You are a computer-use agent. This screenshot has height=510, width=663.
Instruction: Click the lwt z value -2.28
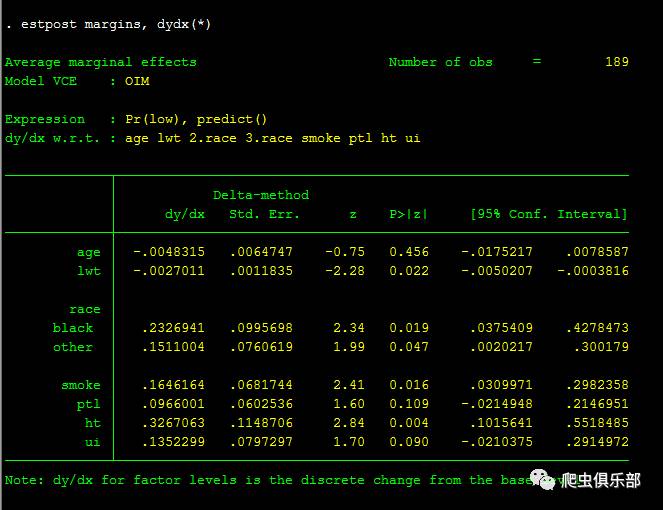345,271
